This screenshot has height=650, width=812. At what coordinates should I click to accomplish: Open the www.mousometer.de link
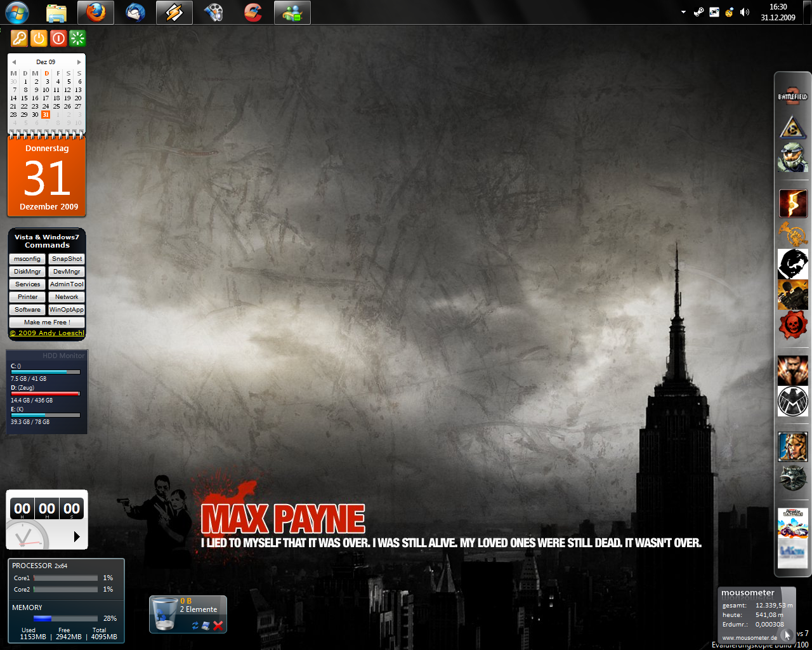click(750, 638)
